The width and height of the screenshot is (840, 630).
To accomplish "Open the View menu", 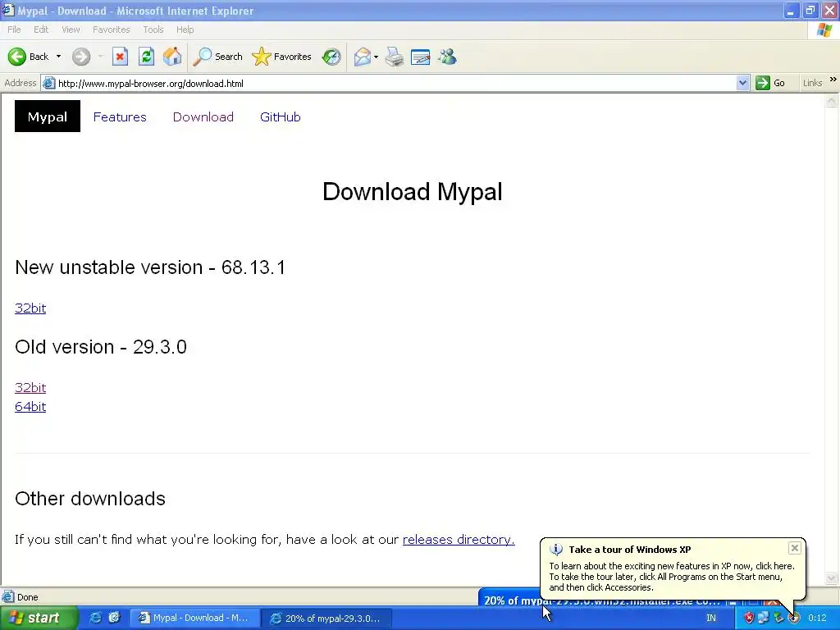I will (71, 30).
